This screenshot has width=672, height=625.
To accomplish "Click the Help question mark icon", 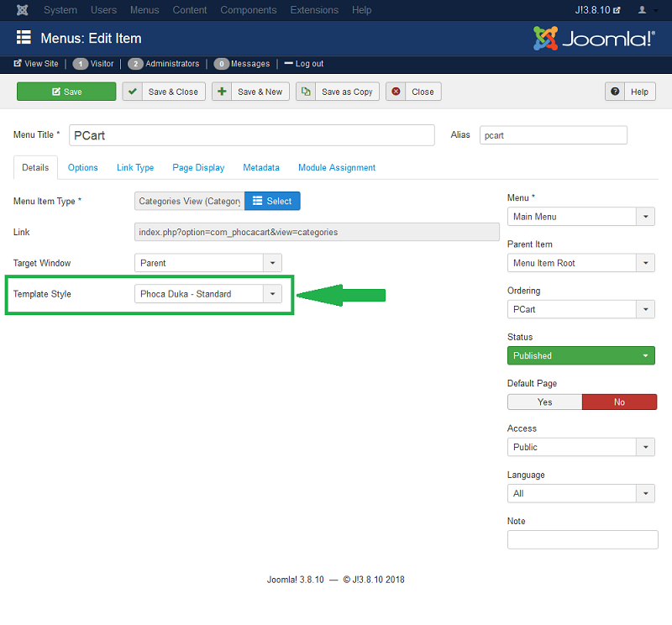I will [616, 92].
